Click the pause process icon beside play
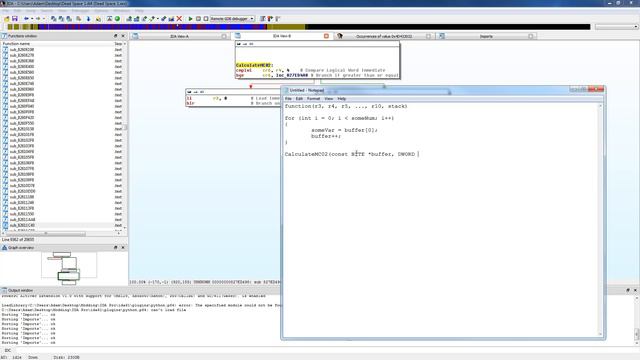 coord(198,19)
